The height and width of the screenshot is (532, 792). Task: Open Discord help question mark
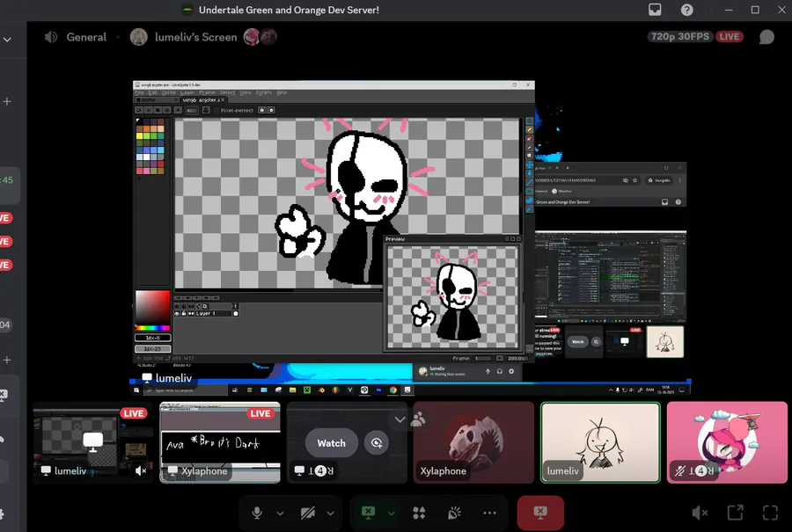(687, 10)
